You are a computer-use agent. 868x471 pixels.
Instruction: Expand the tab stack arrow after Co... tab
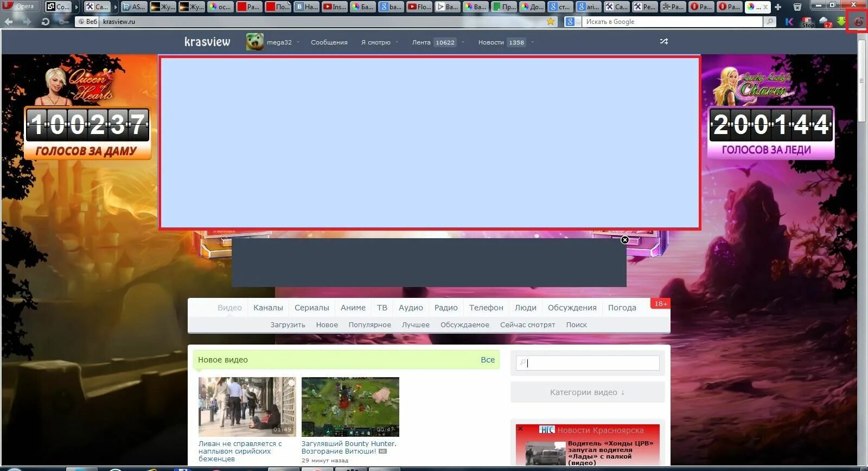[x=76, y=7]
